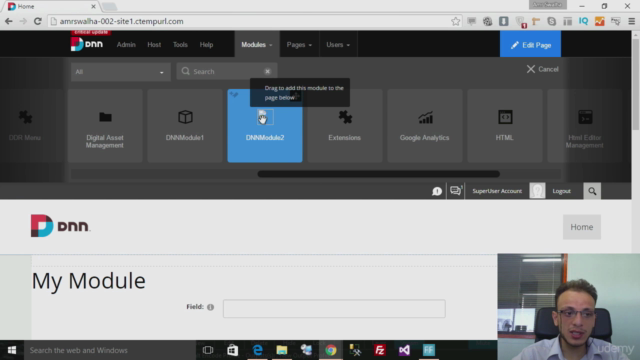Select the Extensions module
The image size is (640, 360).
point(344,126)
